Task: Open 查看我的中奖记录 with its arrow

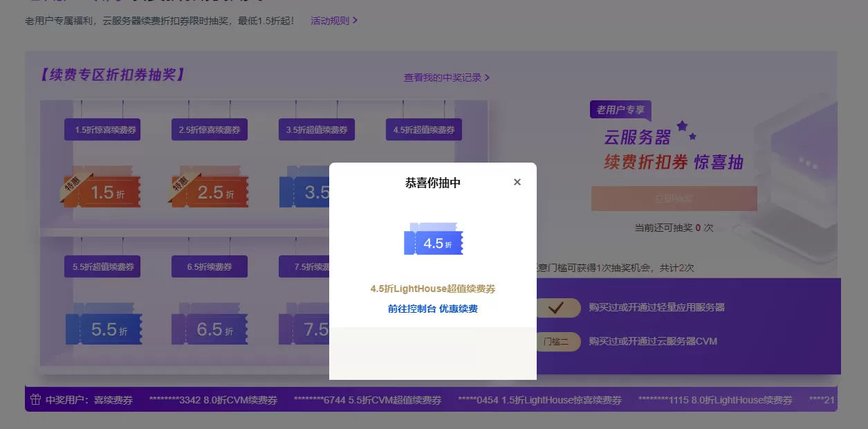Action: pos(488,77)
